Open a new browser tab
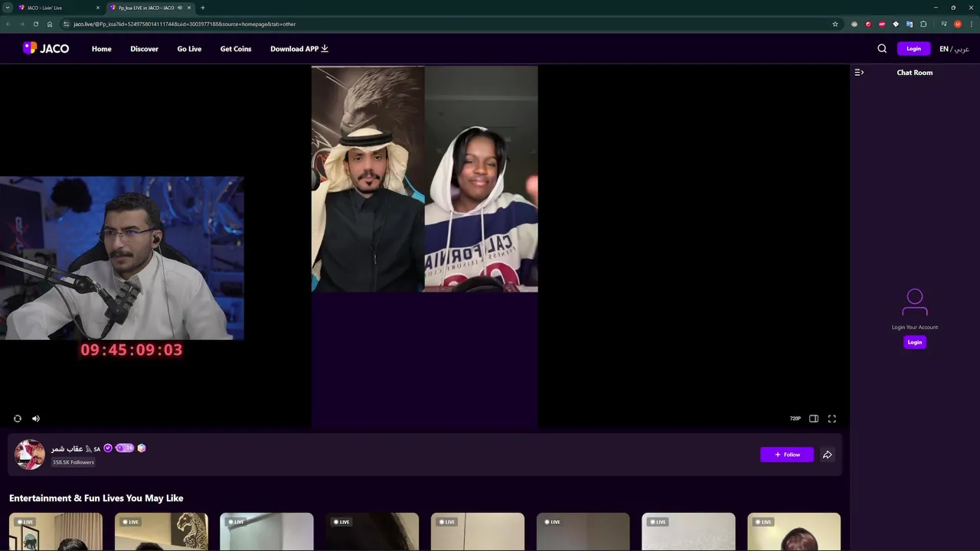 [x=202, y=8]
